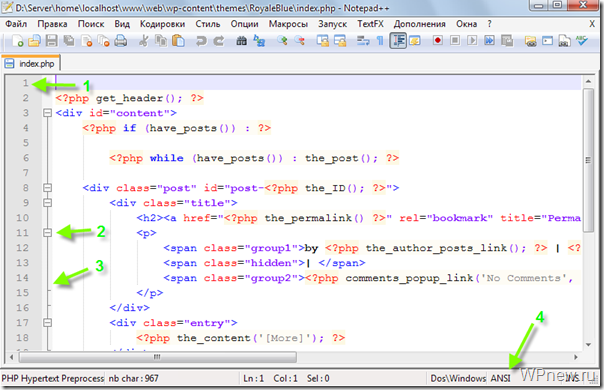The image size is (604, 390).
Task: Click the horizontal scrollbar thumb
Action: coord(158,357)
